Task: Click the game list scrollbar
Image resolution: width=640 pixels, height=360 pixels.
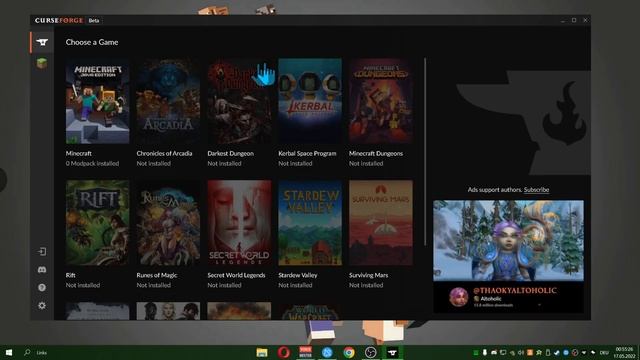Action: pos(425,152)
